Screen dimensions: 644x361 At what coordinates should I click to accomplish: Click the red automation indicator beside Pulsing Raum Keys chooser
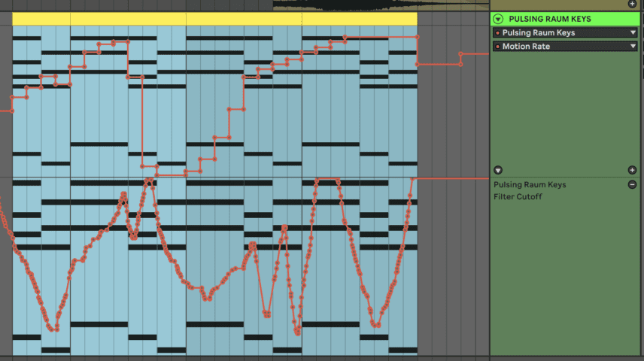pyautogui.click(x=497, y=33)
